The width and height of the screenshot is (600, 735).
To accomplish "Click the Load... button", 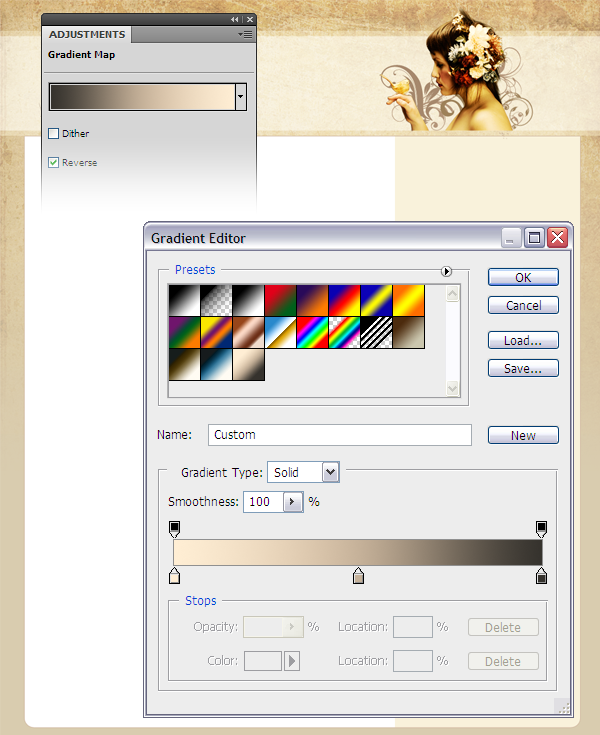I will (523, 340).
